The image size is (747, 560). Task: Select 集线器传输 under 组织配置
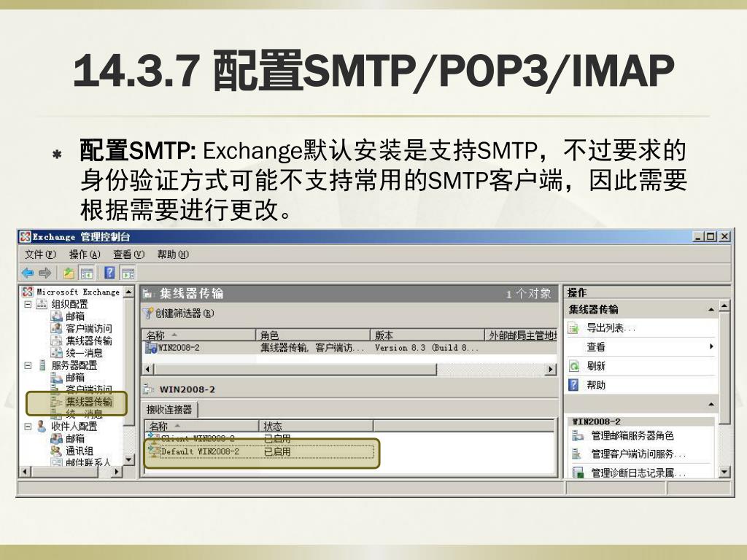(89, 341)
